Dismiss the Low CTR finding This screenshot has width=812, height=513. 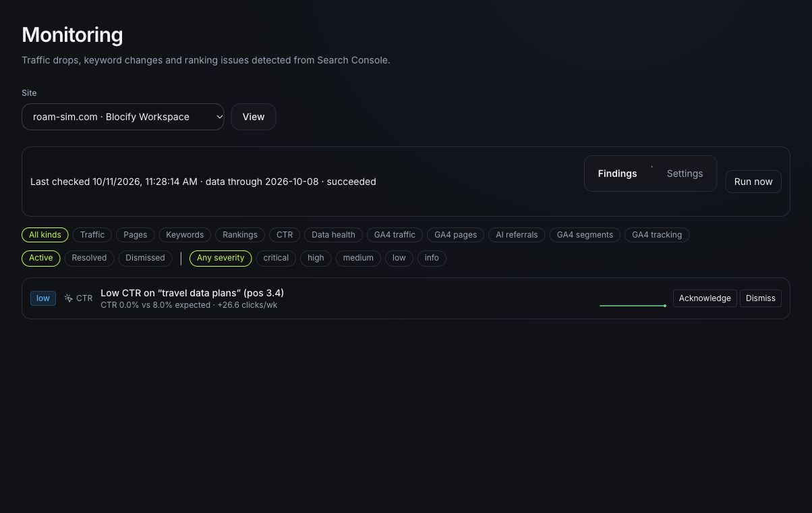click(761, 298)
